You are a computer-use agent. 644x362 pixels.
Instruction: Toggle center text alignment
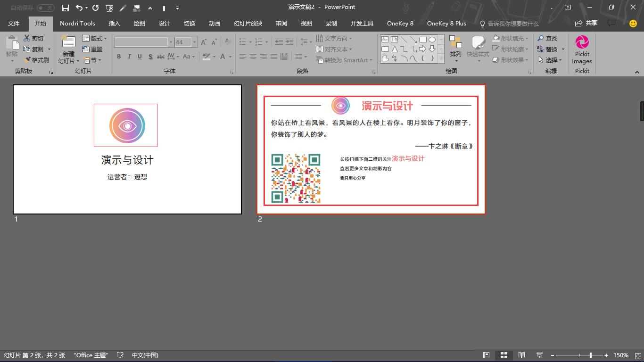254,57
